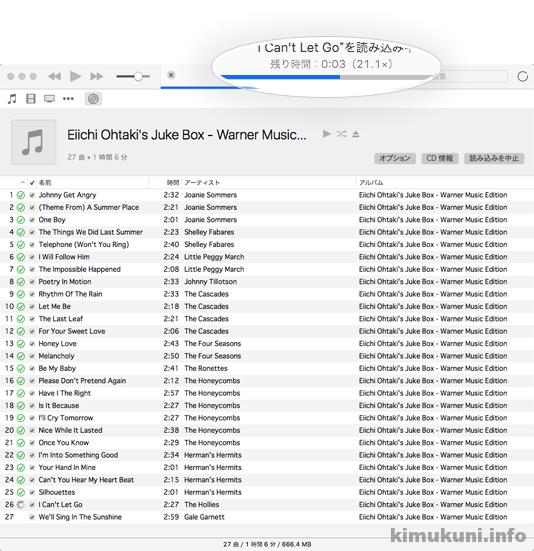Image resolution: width=534 pixels, height=551 pixels.
Task: Uncheck the I Will Follow Him checkbox
Action: (32, 257)
